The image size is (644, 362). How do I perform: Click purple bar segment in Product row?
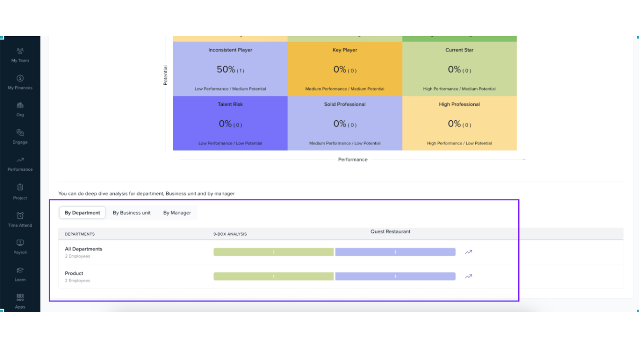coord(395,277)
